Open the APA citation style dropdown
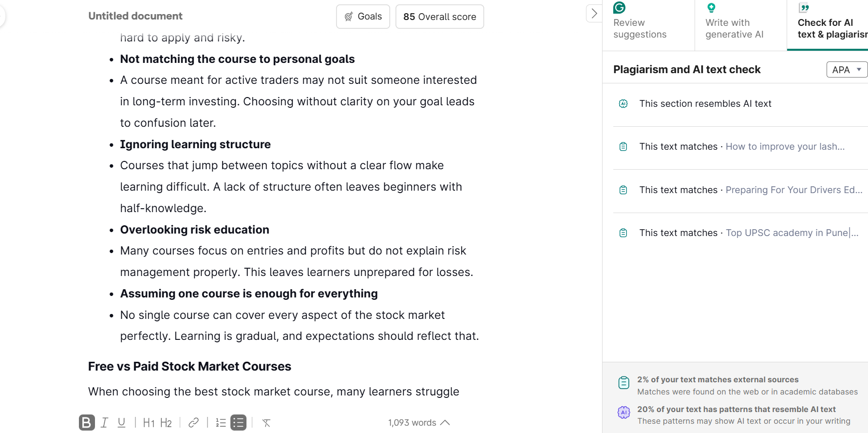 click(847, 70)
